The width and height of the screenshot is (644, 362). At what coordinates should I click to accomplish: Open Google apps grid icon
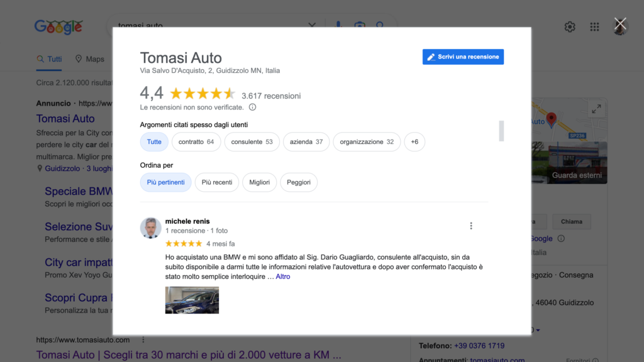click(x=594, y=26)
